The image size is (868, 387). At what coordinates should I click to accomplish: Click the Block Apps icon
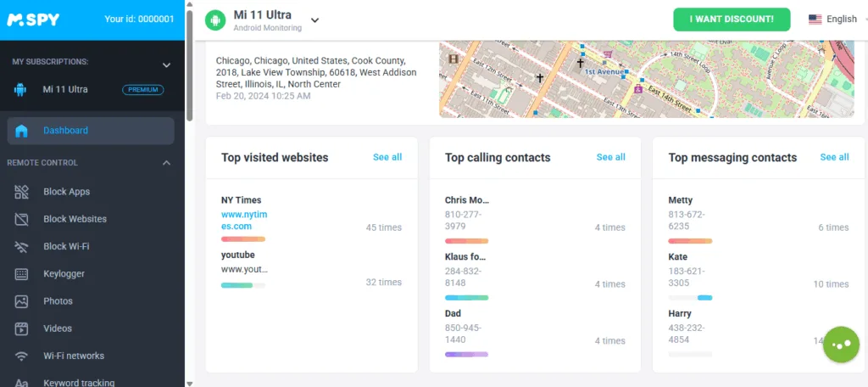(21, 192)
